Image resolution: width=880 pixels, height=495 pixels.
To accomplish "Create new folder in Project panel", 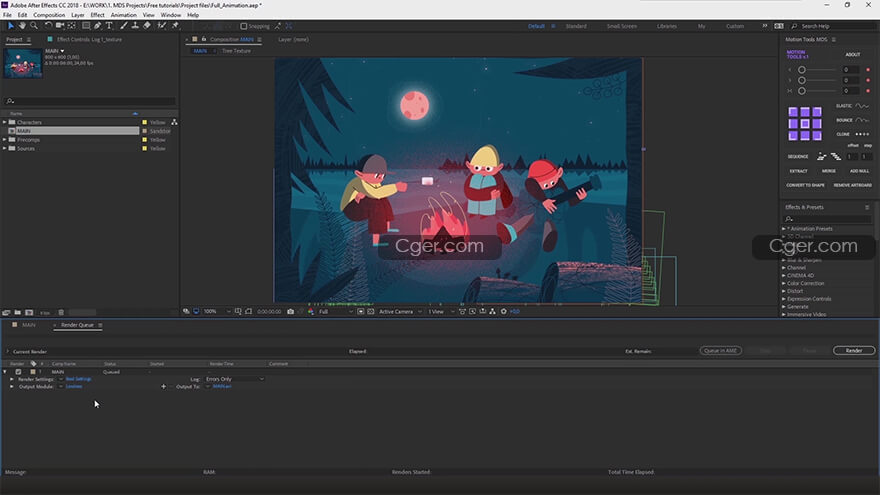I will (17, 313).
